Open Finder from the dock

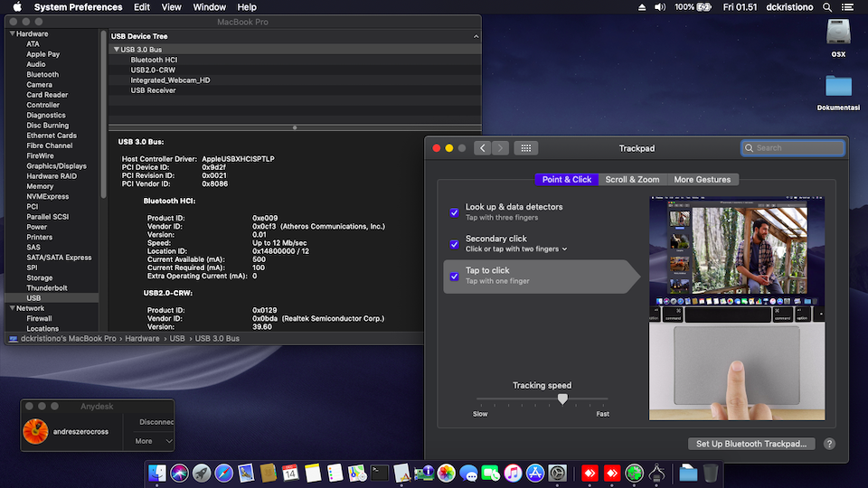(157, 473)
